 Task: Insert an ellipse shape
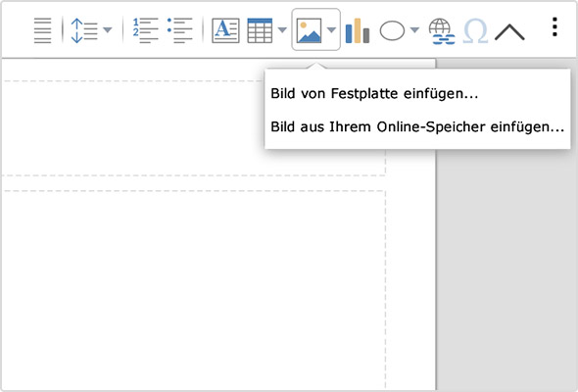(392, 30)
